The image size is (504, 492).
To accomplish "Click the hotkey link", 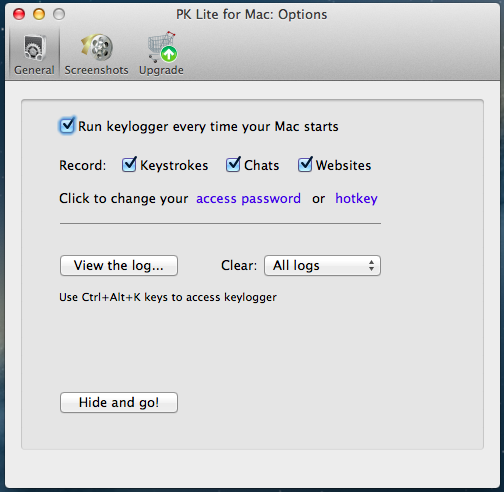I will pos(356,199).
